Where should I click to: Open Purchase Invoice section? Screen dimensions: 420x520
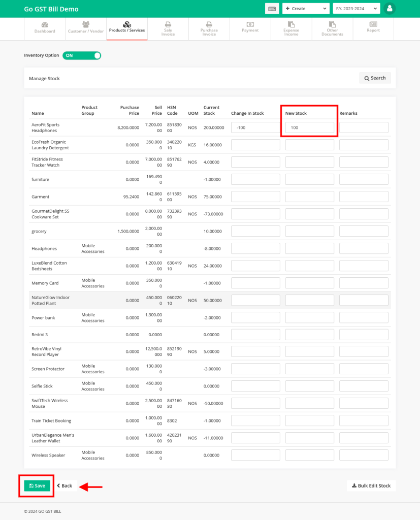[x=209, y=29]
